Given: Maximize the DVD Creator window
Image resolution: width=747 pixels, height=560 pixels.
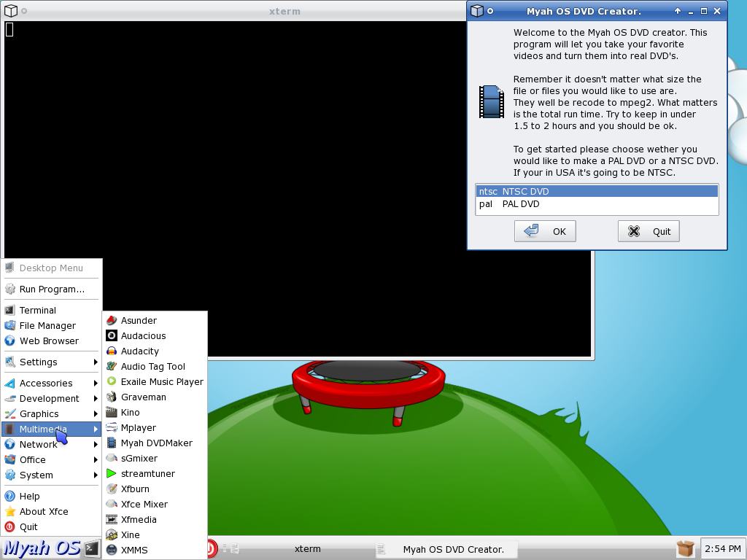Looking at the screenshot, I should click(704, 11).
